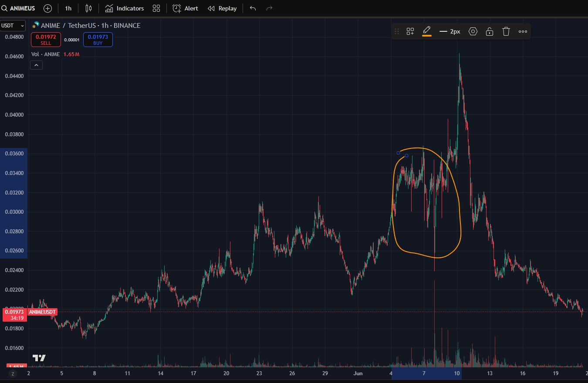The height and width of the screenshot is (383, 588).
Task: Click the 0.00001 spread value
Action: pos(72,40)
